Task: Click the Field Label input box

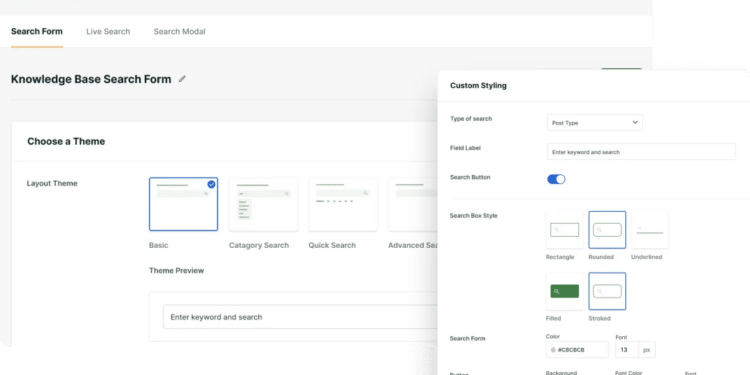Action: click(641, 152)
